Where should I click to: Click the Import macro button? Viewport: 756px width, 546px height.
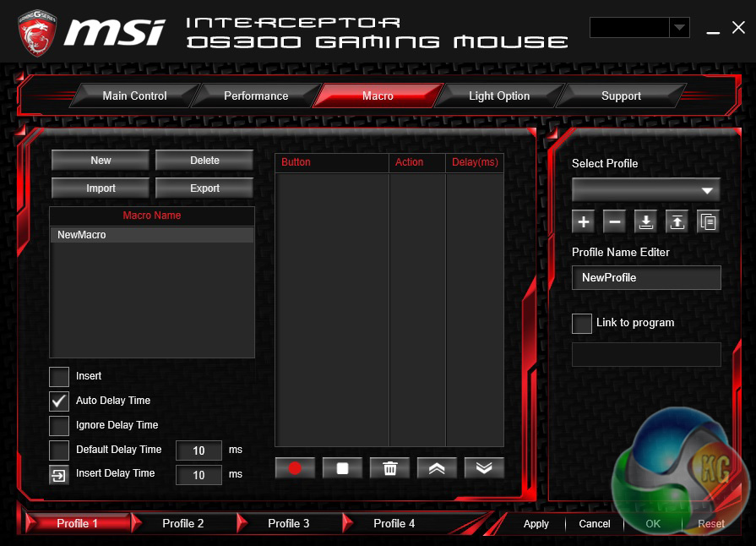(101, 188)
